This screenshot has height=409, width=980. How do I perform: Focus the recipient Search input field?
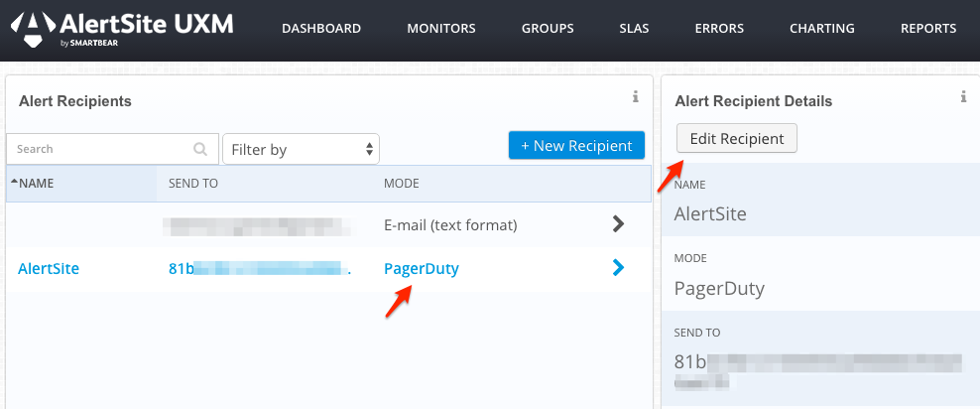point(99,149)
